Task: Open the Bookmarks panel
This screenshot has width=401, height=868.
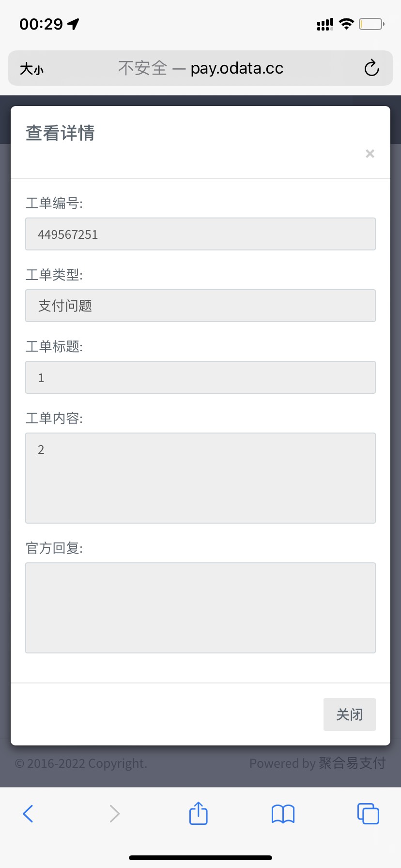Action: pos(283,813)
